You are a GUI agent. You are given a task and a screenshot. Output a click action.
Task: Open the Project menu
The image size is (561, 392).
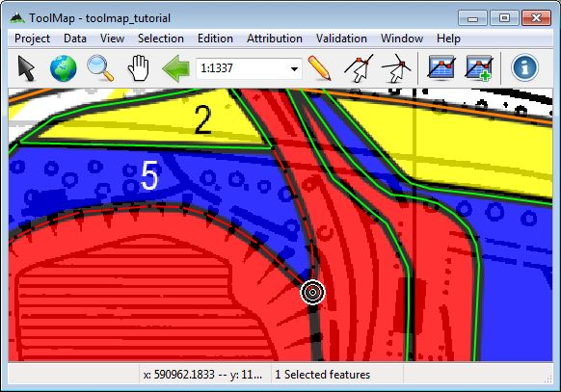tap(32, 39)
